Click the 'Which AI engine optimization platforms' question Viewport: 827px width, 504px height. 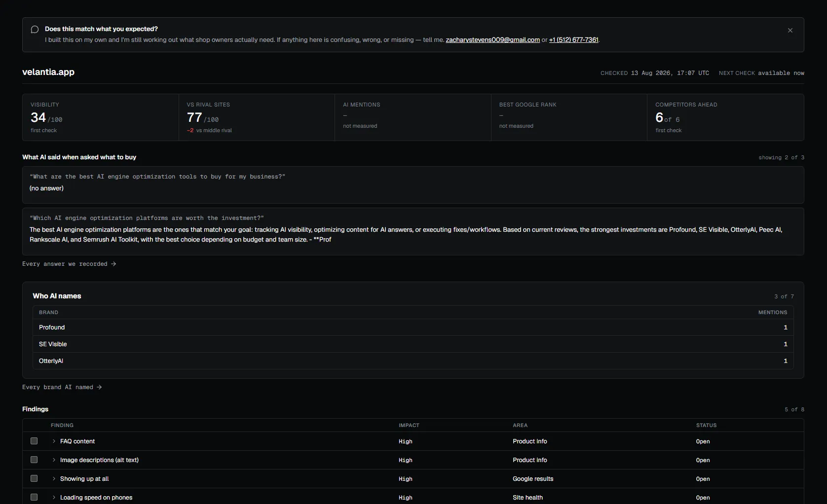147,218
